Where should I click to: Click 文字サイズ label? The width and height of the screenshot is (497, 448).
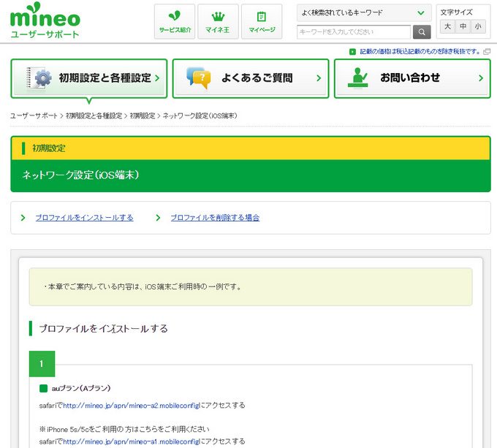[456, 12]
